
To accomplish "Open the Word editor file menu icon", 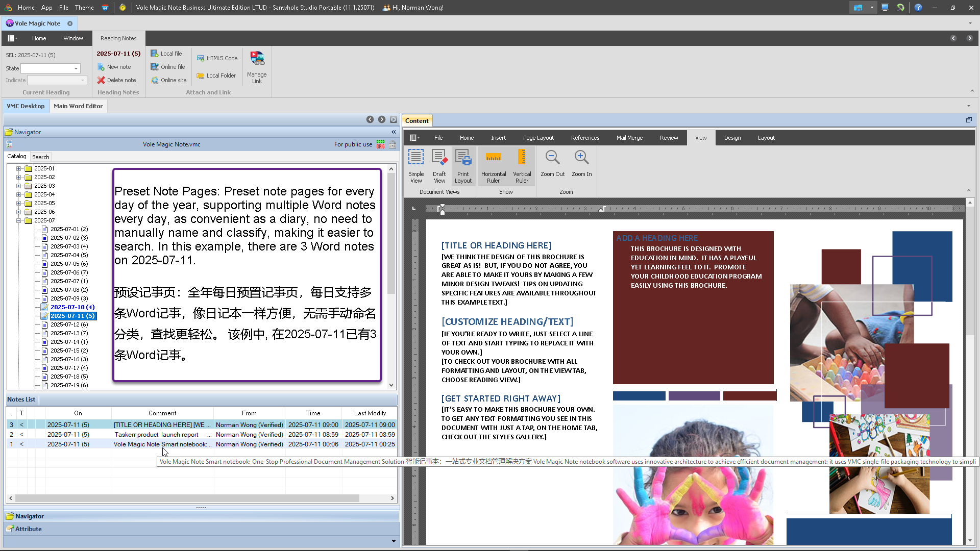I will 414,138.
